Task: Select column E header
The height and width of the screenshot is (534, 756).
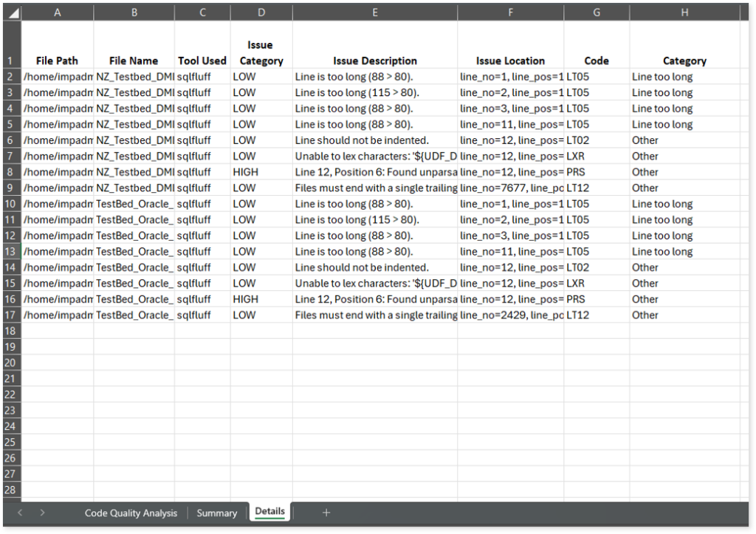Action: (x=375, y=13)
